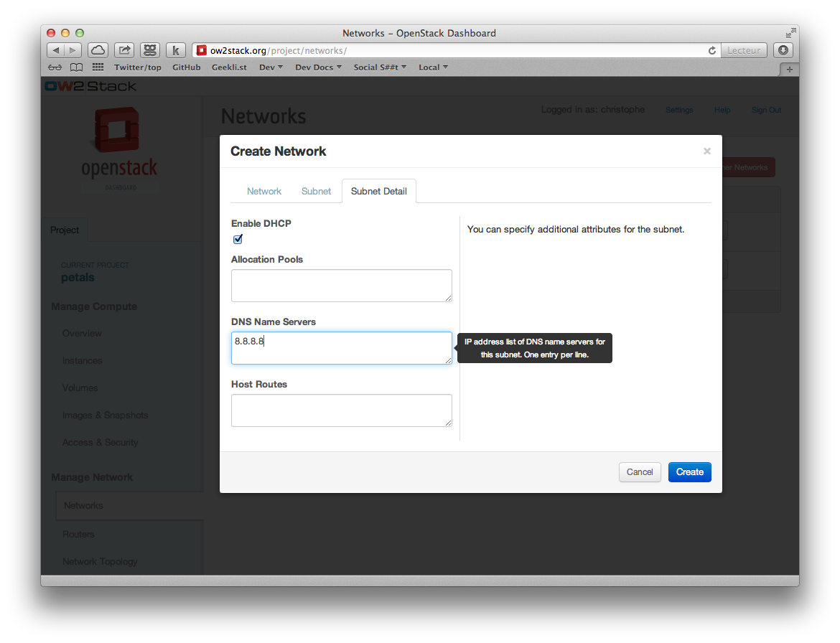
Task: Open Geekli.st bookmark
Action: (229, 67)
